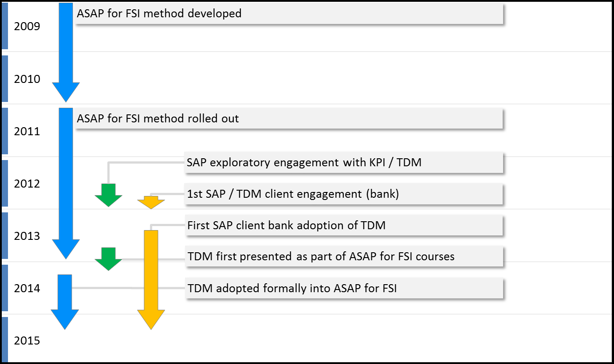
Task: Click the 2009 year label
Action: (x=27, y=27)
